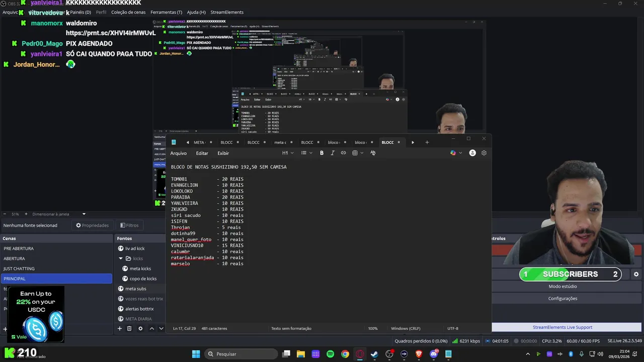Screen dimensions: 644x362
Task: Click Modo estúdio button
Action: (562, 287)
